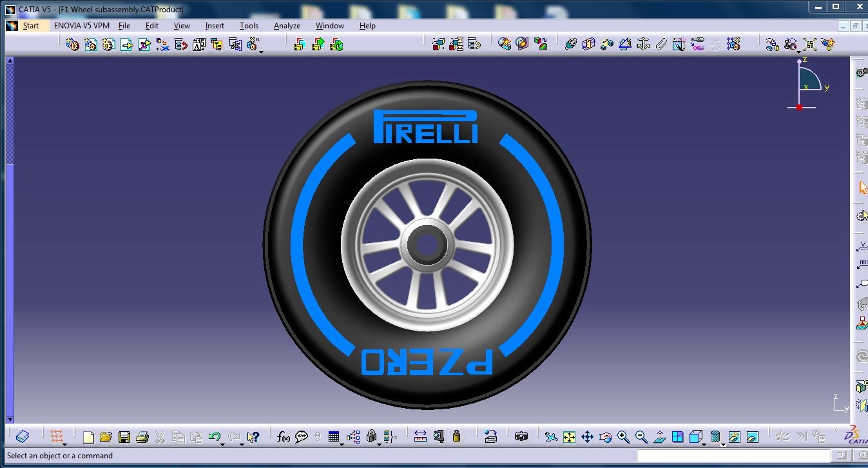This screenshot has height=468, width=868.
Task: Click the Graph Tree Reordering icon
Action: point(181,44)
